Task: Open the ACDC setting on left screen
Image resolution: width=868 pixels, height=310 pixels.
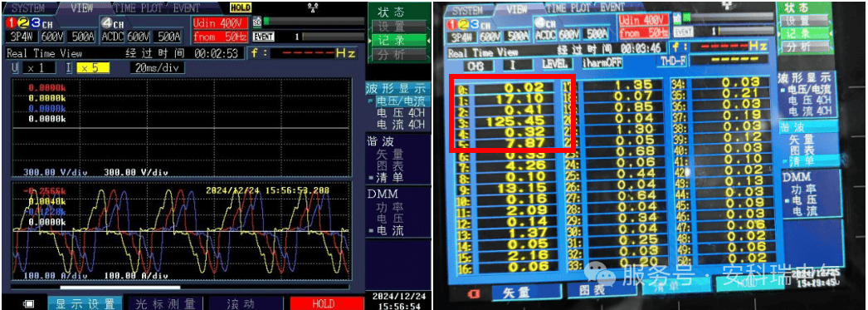Action: click(112, 37)
